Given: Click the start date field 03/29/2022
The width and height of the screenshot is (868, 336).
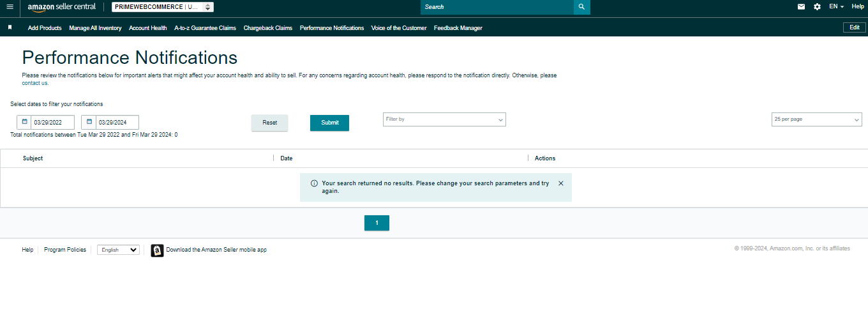Looking at the screenshot, I should coord(52,122).
